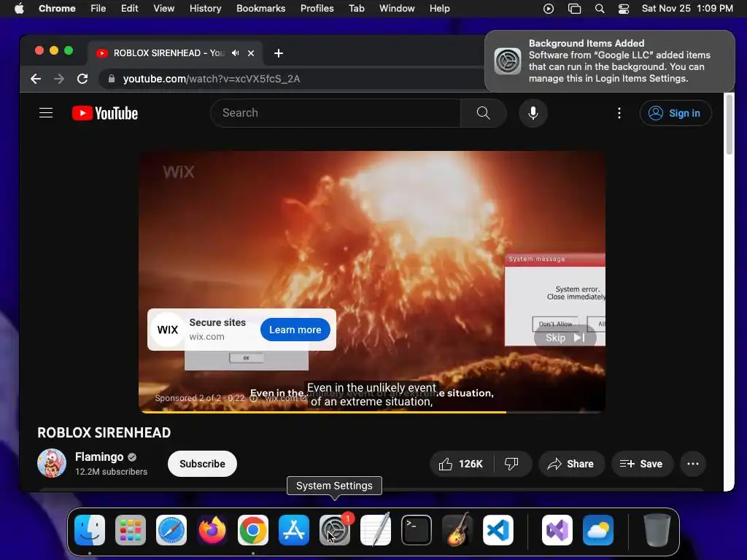Open the YouTube hamburger guide menu
The image size is (747, 560).
click(46, 113)
